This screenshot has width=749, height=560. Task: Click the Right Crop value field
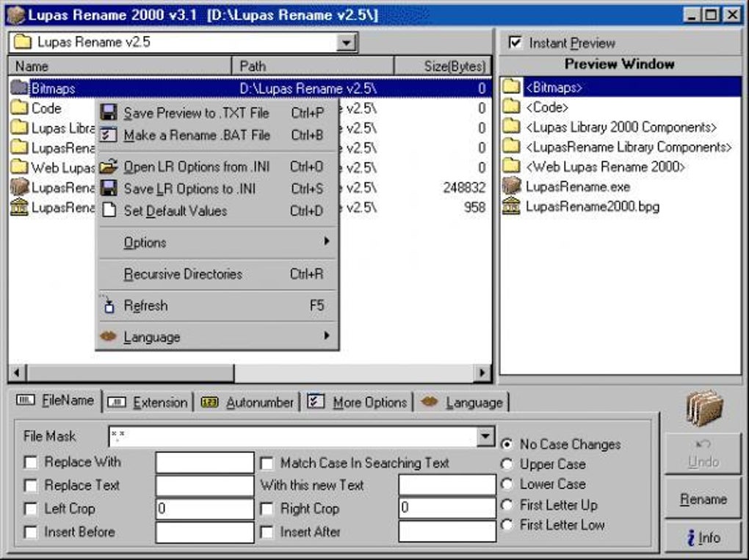coord(447,509)
